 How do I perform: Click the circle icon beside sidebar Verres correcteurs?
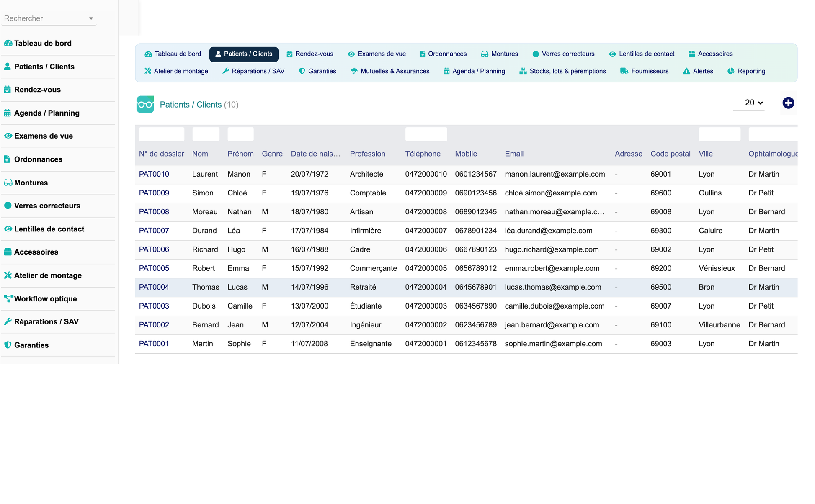click(x=8, y=206)
